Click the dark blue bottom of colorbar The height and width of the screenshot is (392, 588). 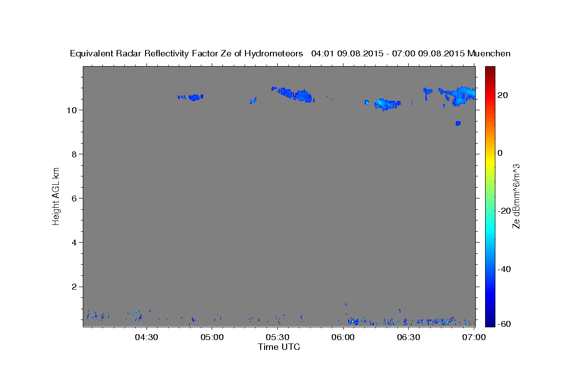[x=489, y=322]
